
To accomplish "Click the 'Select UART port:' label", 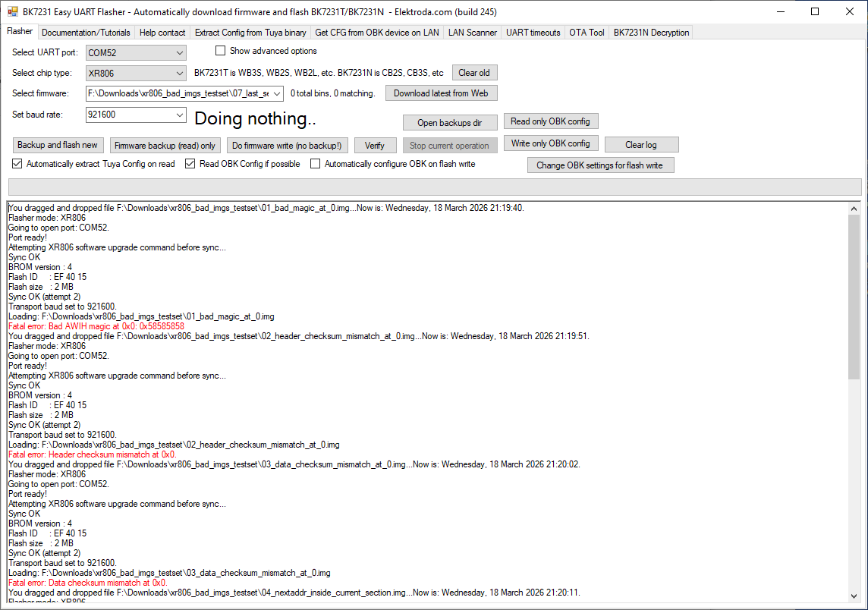I will point(45,52).
